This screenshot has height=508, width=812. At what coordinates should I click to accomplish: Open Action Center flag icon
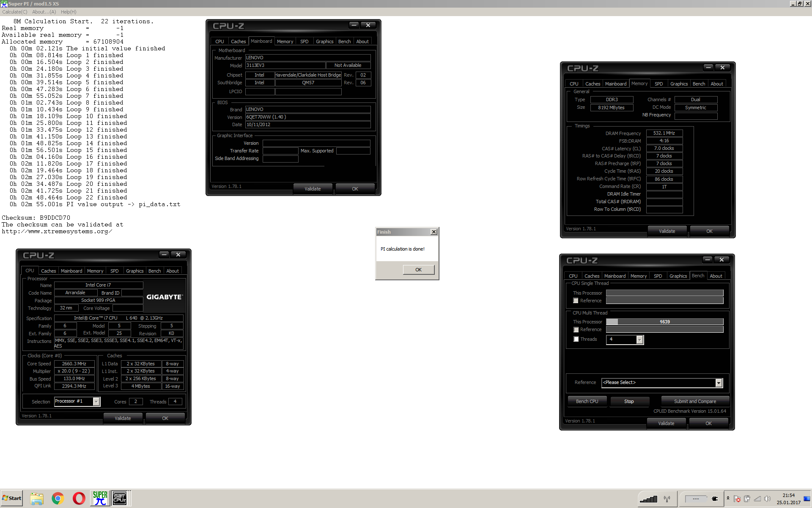tap(737, 499)
